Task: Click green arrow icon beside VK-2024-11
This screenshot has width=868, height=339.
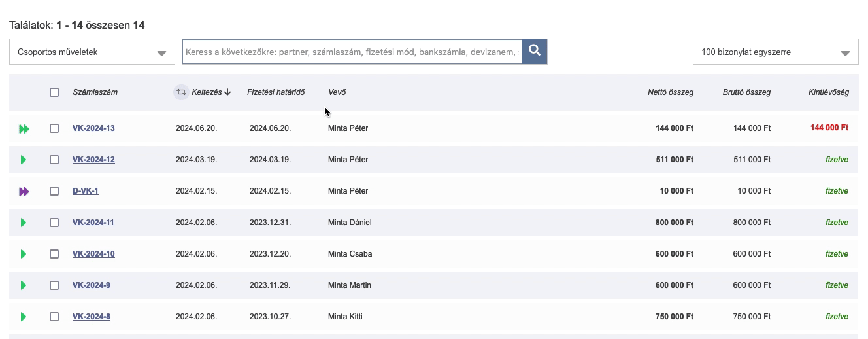Action: (x=24, y=223)
